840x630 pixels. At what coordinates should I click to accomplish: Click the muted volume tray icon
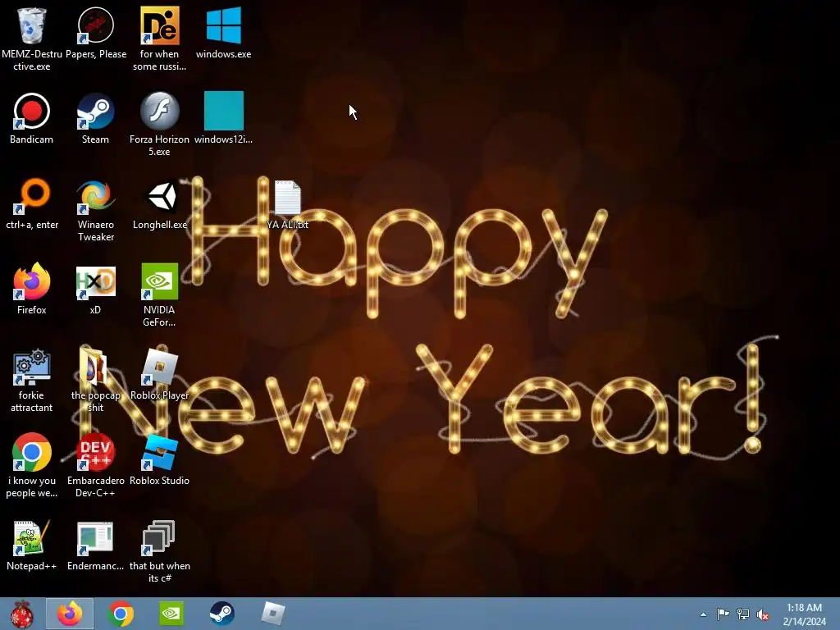point(762,614)
